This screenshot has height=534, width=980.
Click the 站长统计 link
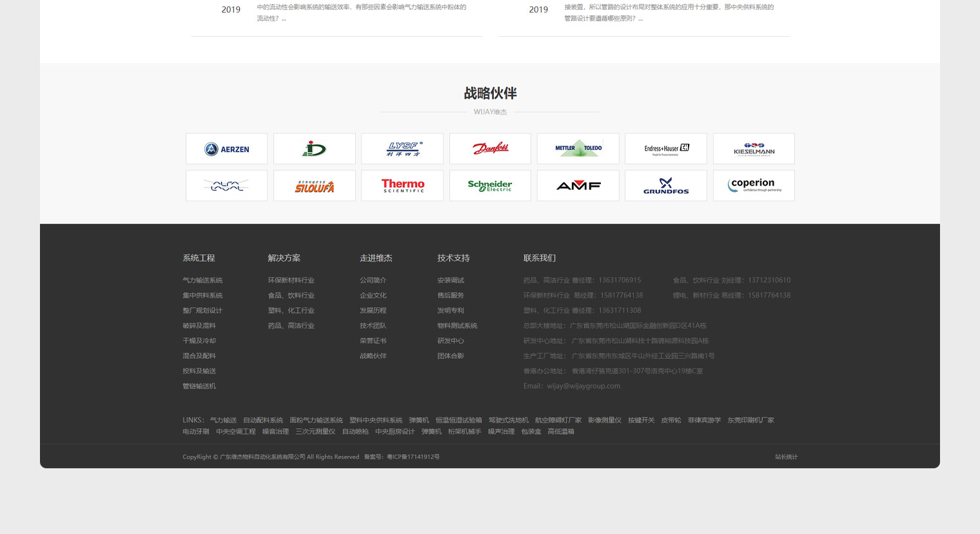[786, 457]
